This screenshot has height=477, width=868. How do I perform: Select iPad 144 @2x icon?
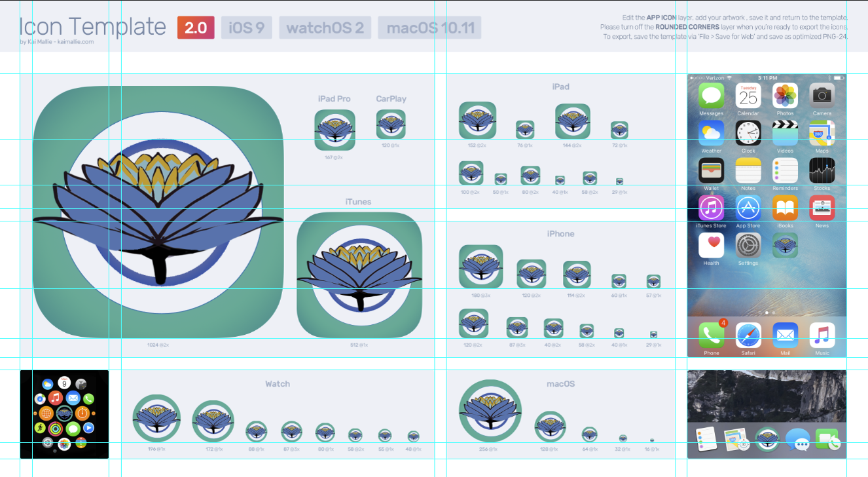click(x=573, y=121)
